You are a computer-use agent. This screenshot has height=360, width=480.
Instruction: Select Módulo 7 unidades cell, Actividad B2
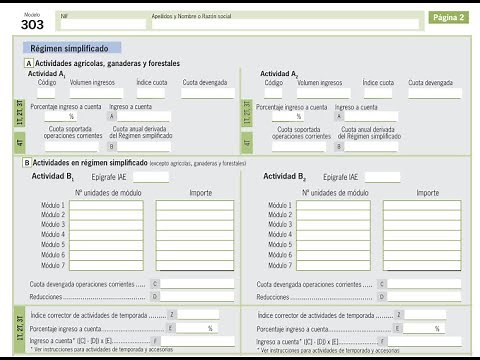(333, 265)
